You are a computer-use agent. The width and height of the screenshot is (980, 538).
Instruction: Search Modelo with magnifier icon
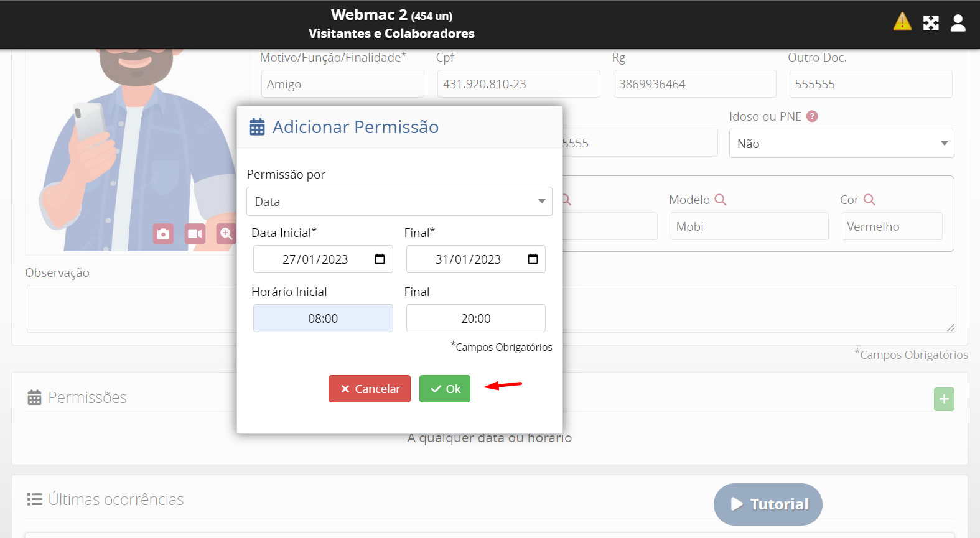[x=721, y=200]
